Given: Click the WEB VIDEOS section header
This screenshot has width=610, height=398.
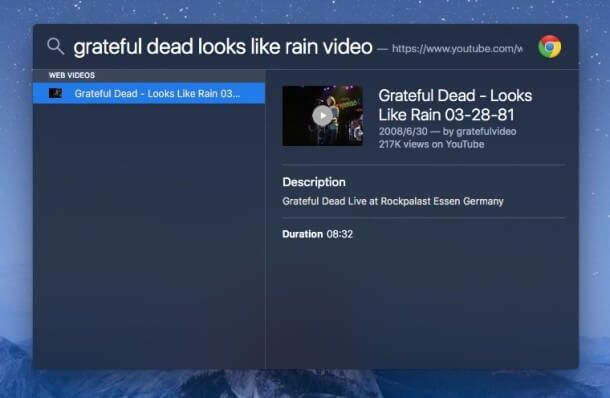Looking at the screenshot, I should (x=72, y=75).
